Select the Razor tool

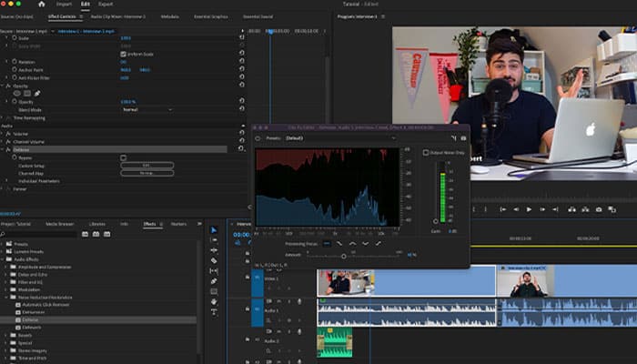(214, 260)
